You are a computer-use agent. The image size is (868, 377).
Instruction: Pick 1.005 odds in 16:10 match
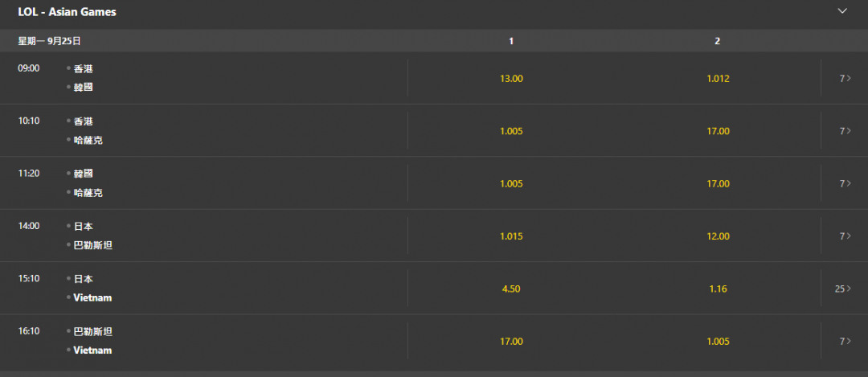pos(718,341)
